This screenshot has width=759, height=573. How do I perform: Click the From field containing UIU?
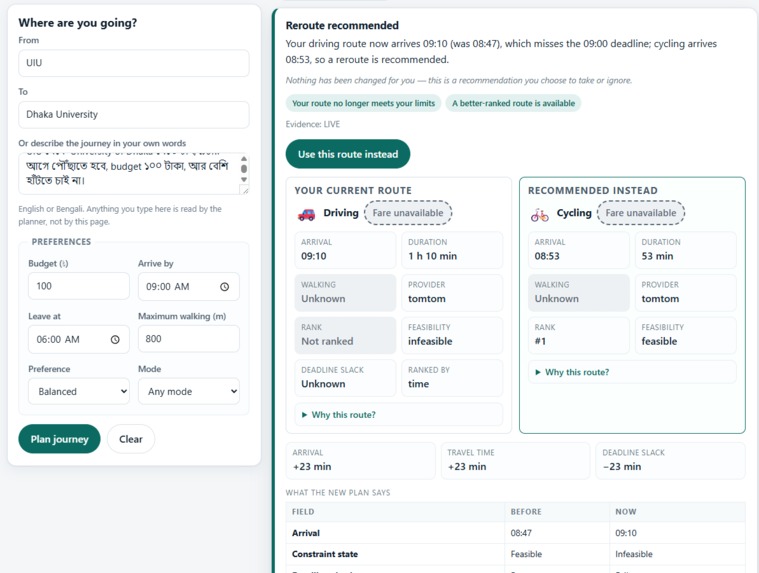coord(134,63)
